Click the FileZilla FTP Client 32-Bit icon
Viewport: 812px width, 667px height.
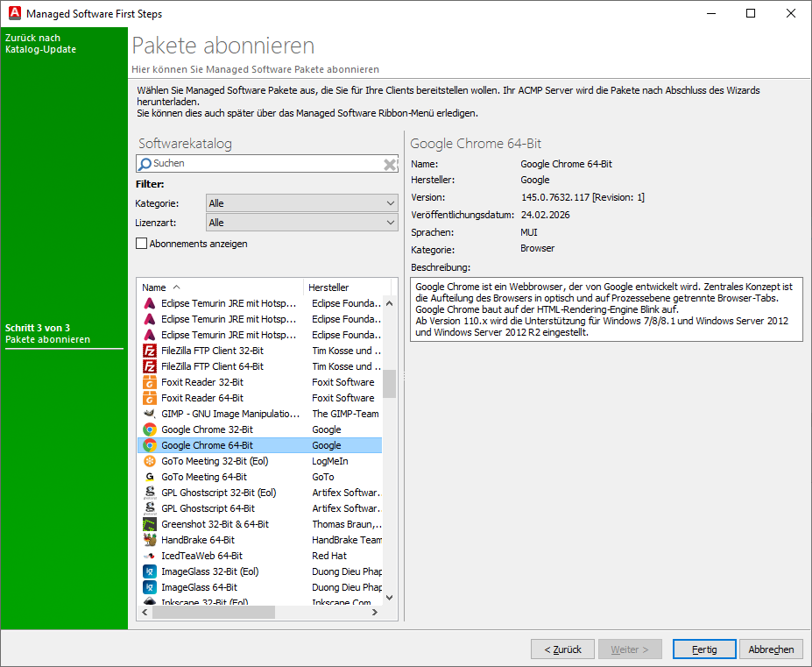[150, 351]
